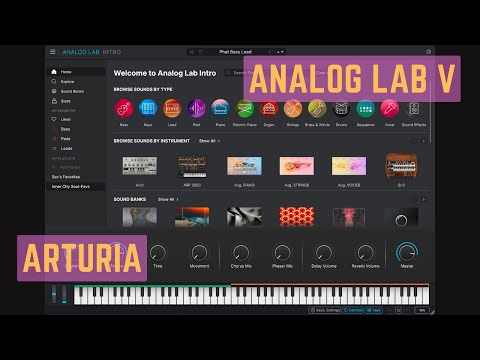This screenshot has width=480, height=360.
Task: Click the Master volume knob
Action: click(x=407, y=252)
